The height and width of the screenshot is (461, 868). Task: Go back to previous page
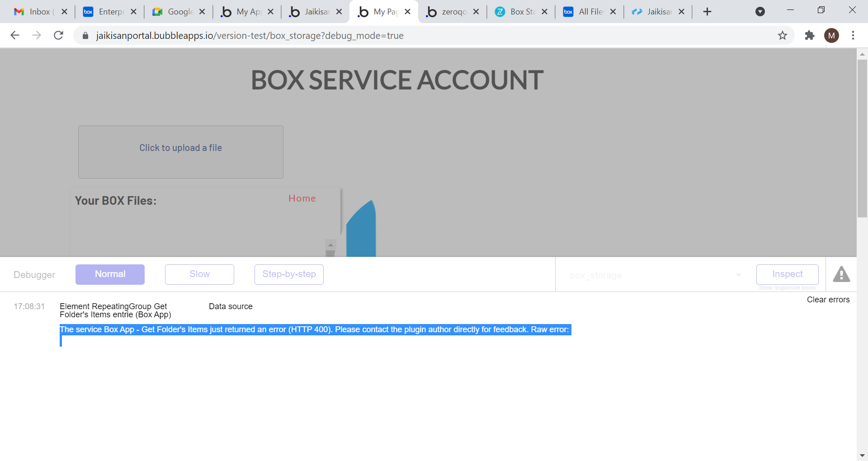pyautogui.click(x=15, y=35)
